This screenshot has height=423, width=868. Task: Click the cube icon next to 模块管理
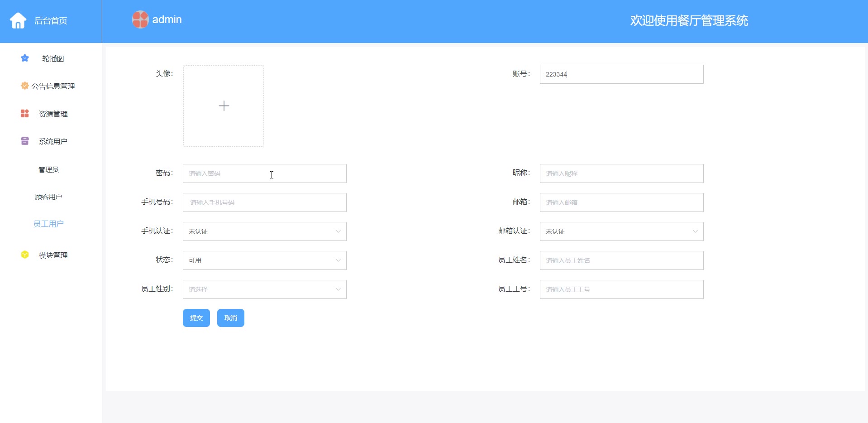tap(25, 255)
